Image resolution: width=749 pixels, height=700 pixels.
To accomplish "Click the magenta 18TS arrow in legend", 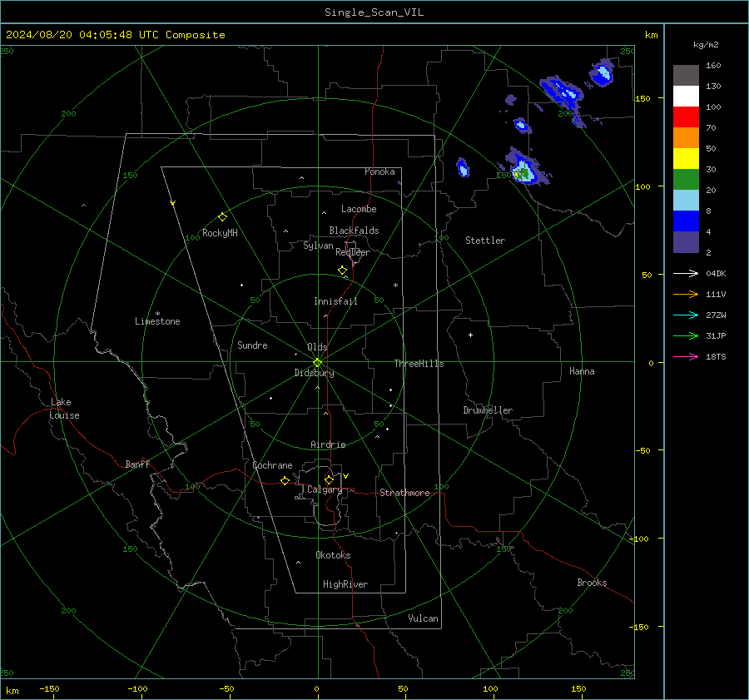I will [686, 356].
